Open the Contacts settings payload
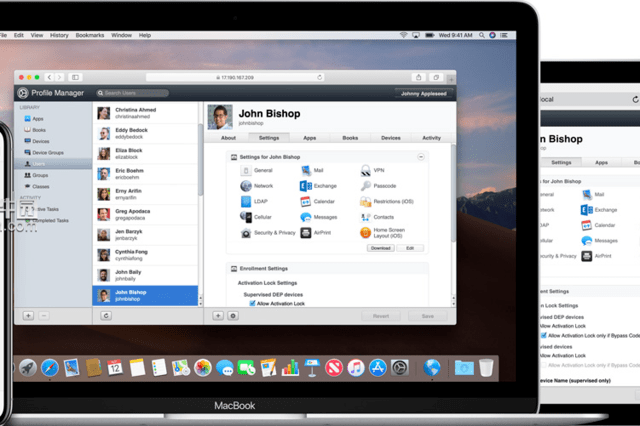The height and width of the screenshot is (426, 640). (366, 217)
